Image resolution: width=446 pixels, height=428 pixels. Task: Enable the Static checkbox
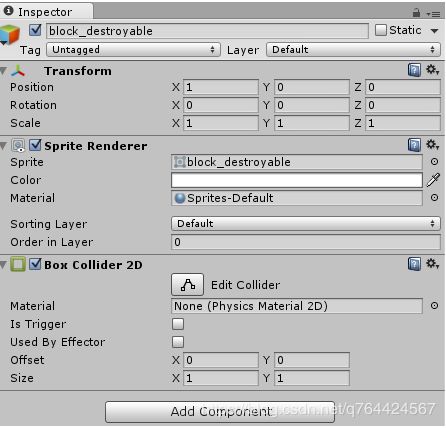(x=380, y=30)
